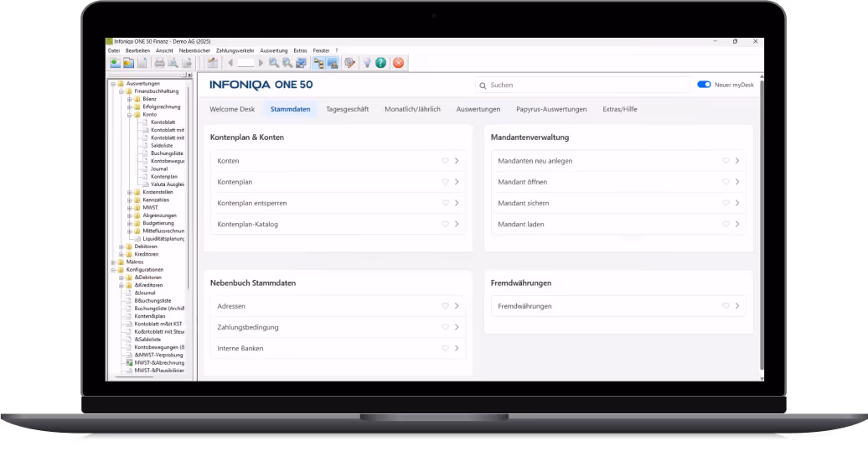Open Interne Banken entry
The height and width of the screenshot is (457, 868).
tap(338, 349)
